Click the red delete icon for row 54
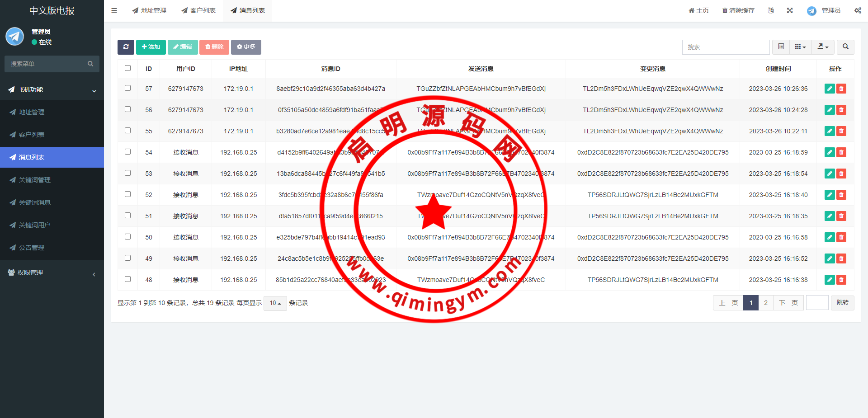The height and width of the screenshot is (418, 868). 841,152
